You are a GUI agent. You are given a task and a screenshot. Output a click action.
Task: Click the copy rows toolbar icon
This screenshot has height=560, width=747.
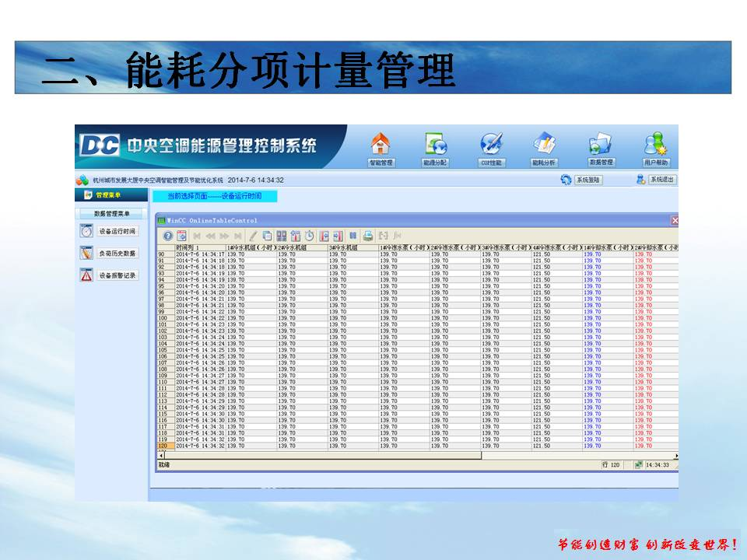[x=267, y=236]
